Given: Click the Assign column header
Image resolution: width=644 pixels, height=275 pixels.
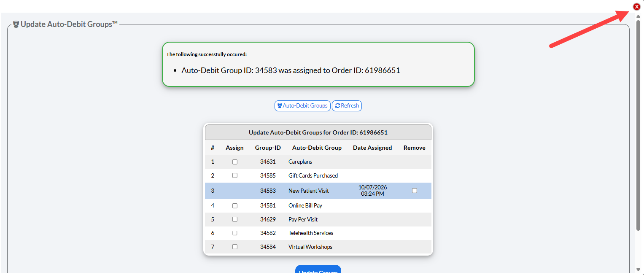Looking at the screenshot, I should 234,148.
